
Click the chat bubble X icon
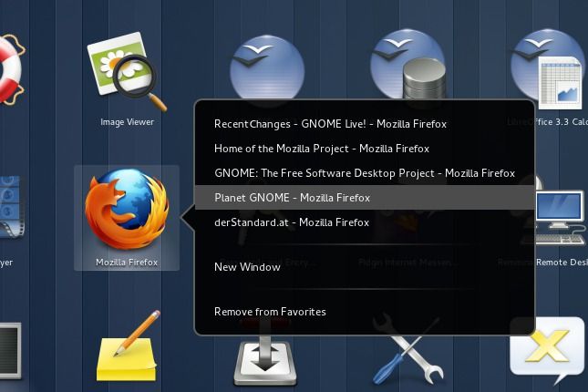[546, 354]
